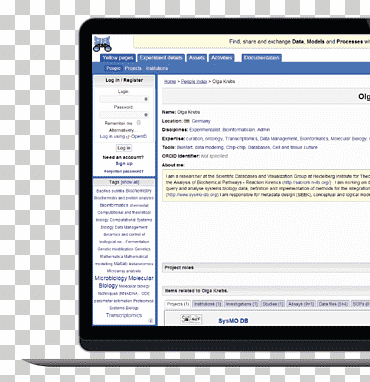Click the Germany location link

[x=201, y=121]
